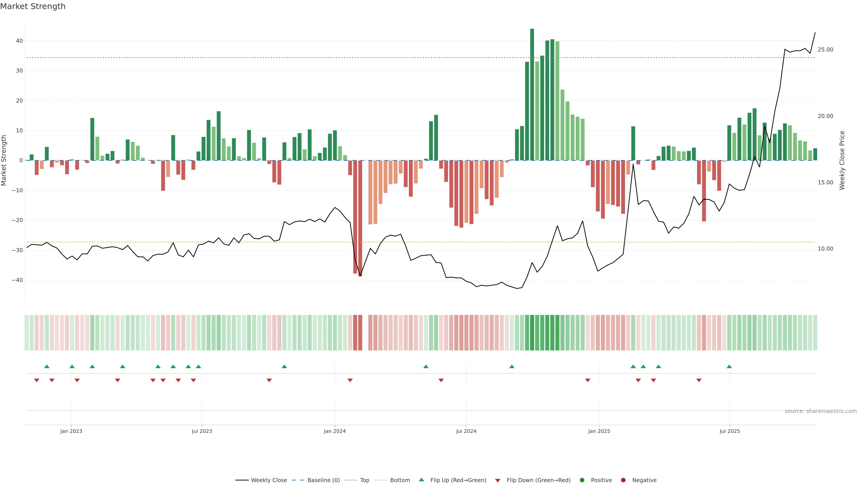
Task: Click the Jan 2024 axis label
Action: point(335,431)
